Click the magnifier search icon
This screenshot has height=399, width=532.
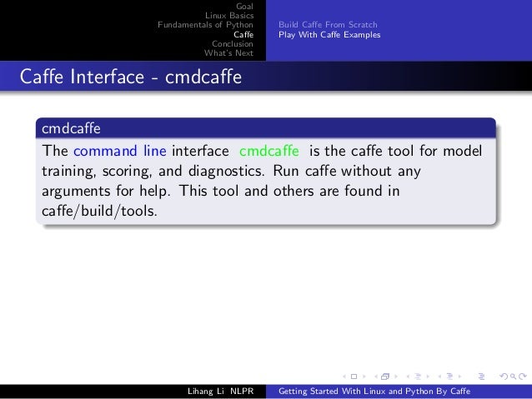[514, 377]
